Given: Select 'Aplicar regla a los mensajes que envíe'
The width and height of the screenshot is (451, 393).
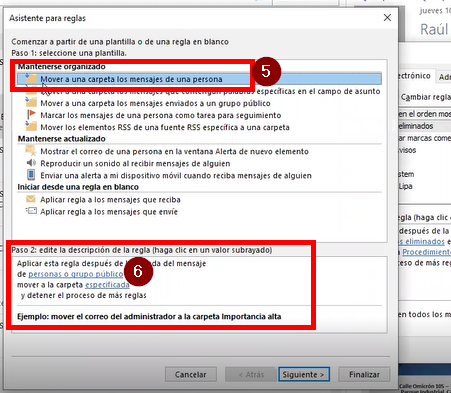Looking at the screenshot, I should pos(109,212).
